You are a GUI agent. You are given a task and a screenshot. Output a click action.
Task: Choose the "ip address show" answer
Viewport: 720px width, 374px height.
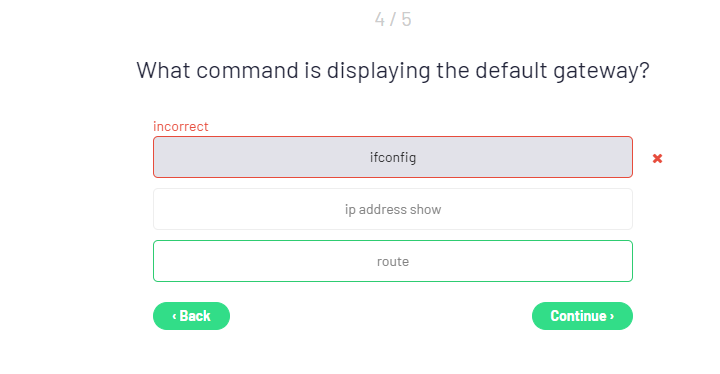point(393,209)
